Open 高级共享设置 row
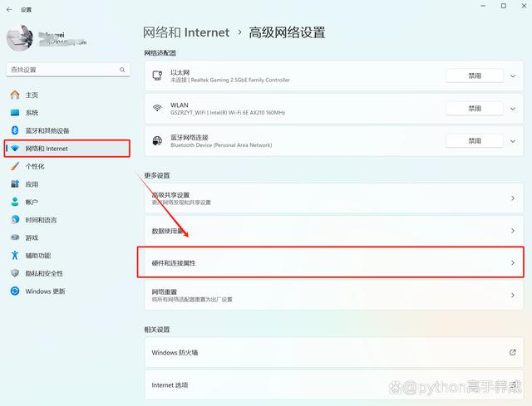The width and height of the screenshot is (532, 406). click(334, 198)
